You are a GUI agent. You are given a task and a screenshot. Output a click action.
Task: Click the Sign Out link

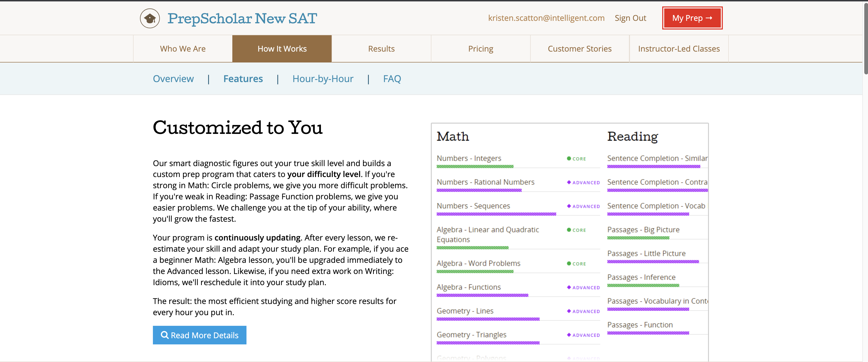tap(630, 18)
